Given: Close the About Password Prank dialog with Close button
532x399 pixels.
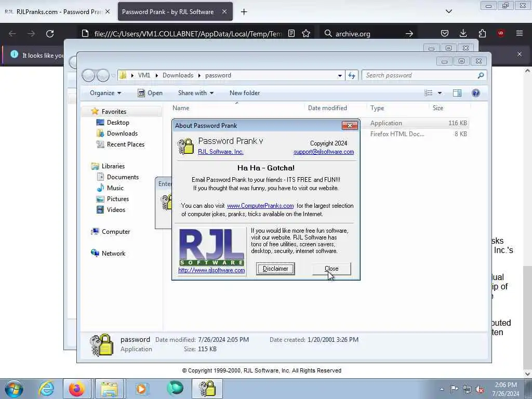Looking at the screenshot, I should point(331,269).
